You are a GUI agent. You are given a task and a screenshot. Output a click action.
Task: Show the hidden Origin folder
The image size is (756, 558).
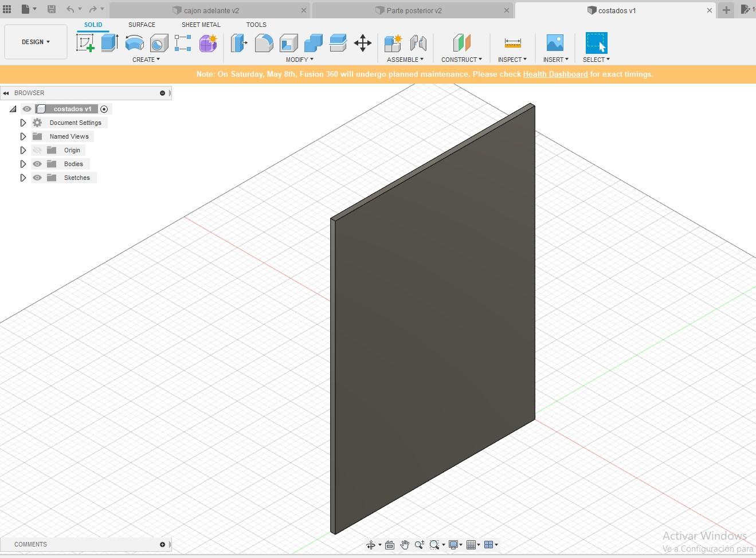click(x=37, y=150)
